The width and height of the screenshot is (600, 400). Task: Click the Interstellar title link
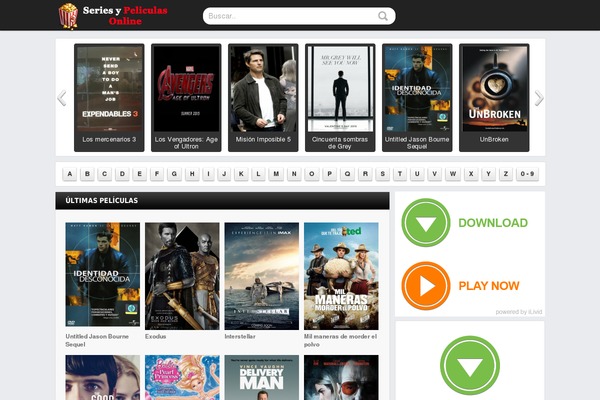pyautogui.click(x=240, y=336)
